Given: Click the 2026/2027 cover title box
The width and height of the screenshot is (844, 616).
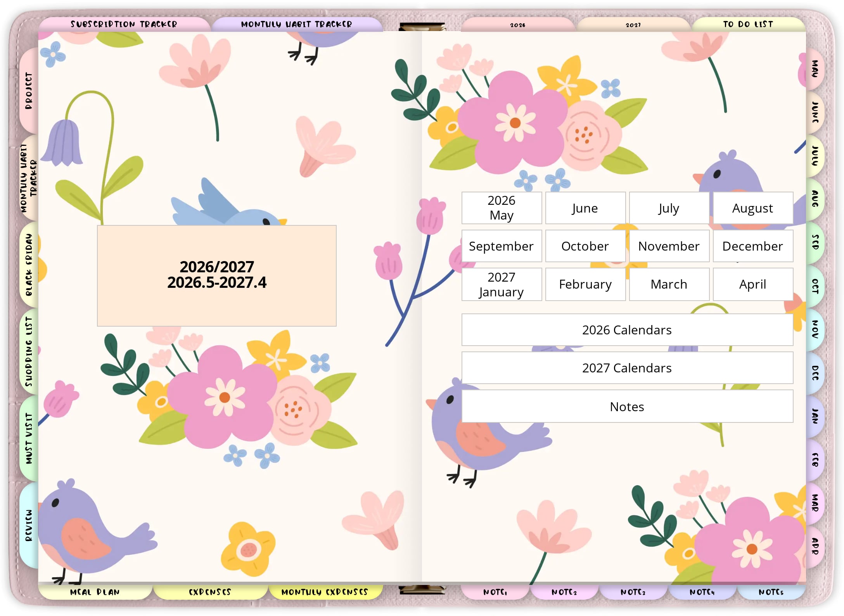Looking at the screenshot, I should (216, 275).
